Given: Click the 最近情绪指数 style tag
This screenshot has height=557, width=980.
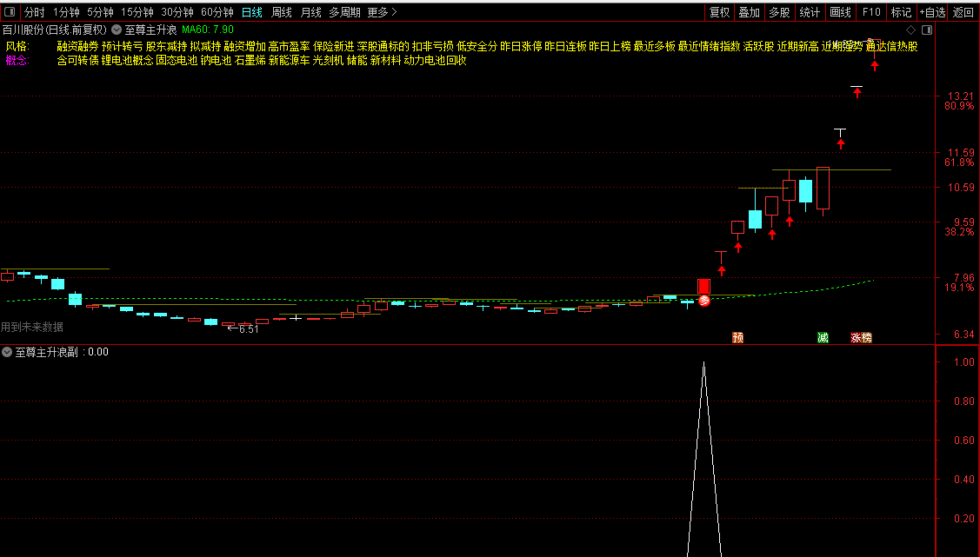Looking at the screenshot, I should 709,46.
